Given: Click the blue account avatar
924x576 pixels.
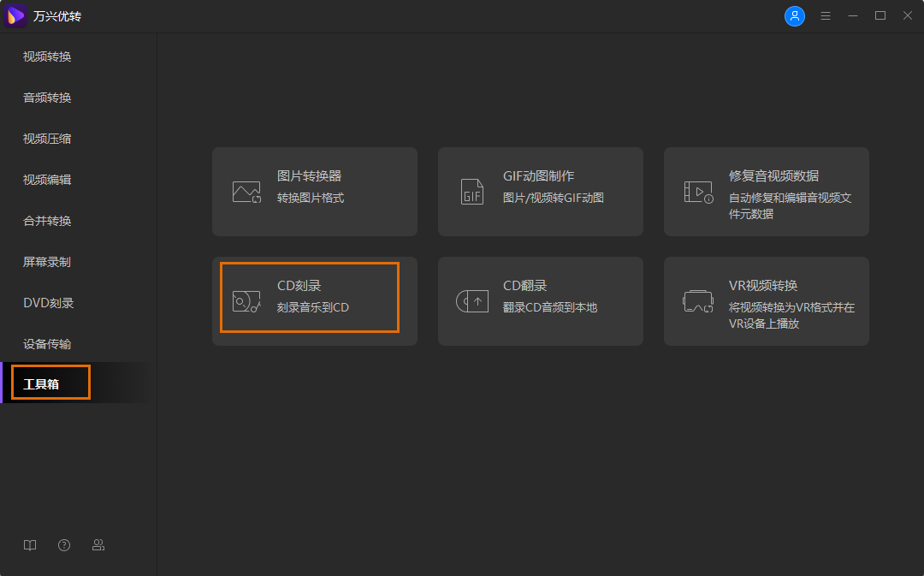Looking at the screenshot, I should coord(795,15).
